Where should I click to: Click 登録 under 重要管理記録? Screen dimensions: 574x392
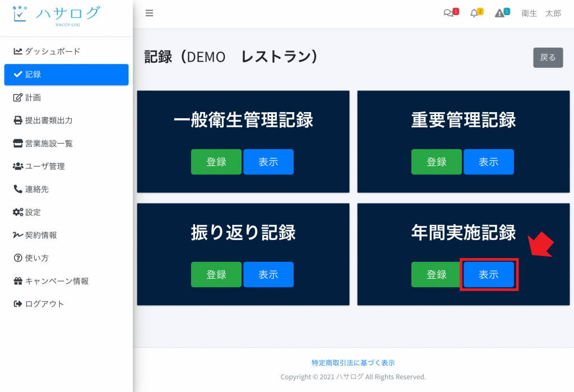click(436, 162)
